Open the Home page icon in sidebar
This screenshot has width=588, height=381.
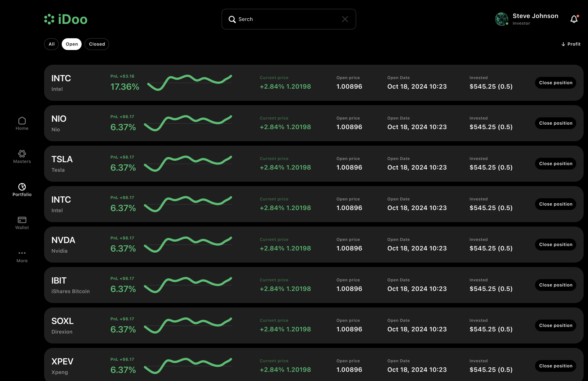point(22,121)
